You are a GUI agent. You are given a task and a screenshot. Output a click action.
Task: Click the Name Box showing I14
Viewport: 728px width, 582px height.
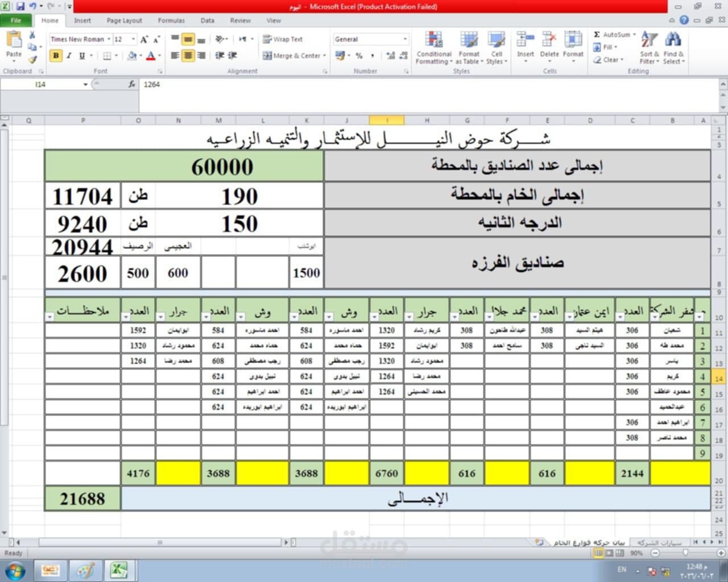coord(40,84)
